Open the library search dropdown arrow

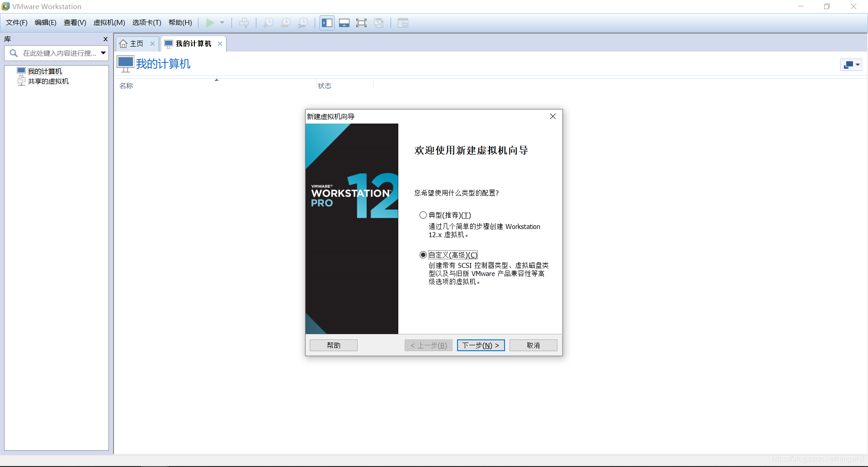point(104,53)
